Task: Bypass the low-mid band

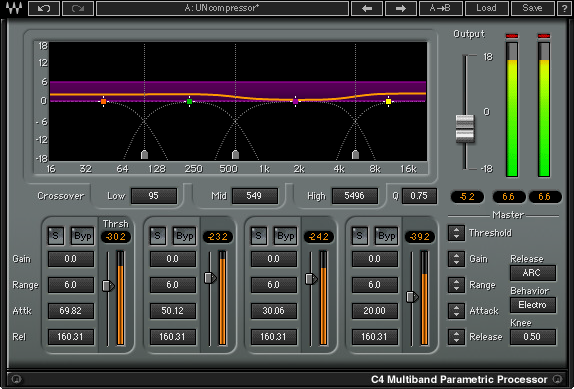Action: click(184, 236)
